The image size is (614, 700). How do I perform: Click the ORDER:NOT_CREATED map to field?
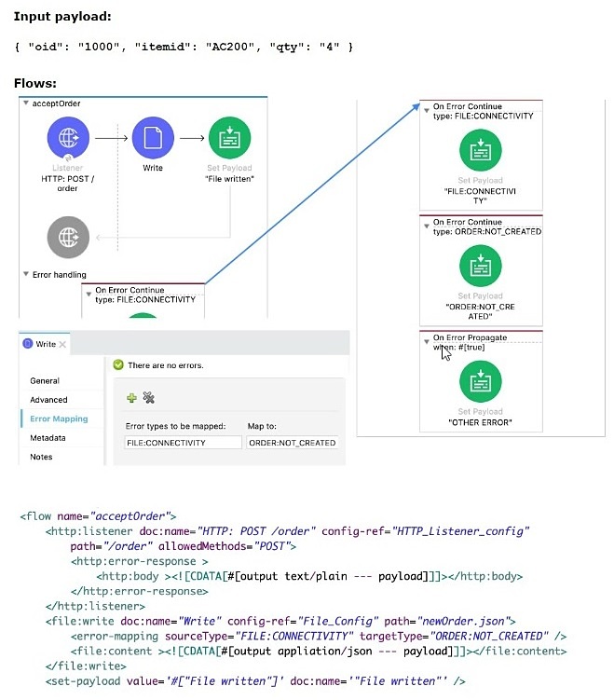click(x=293, y=443)
